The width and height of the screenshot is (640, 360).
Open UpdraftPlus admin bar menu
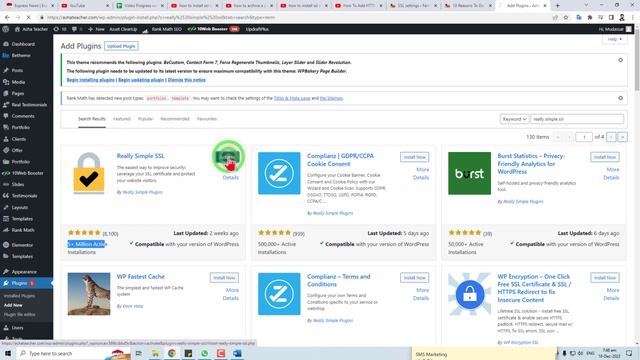pos(257,29)
